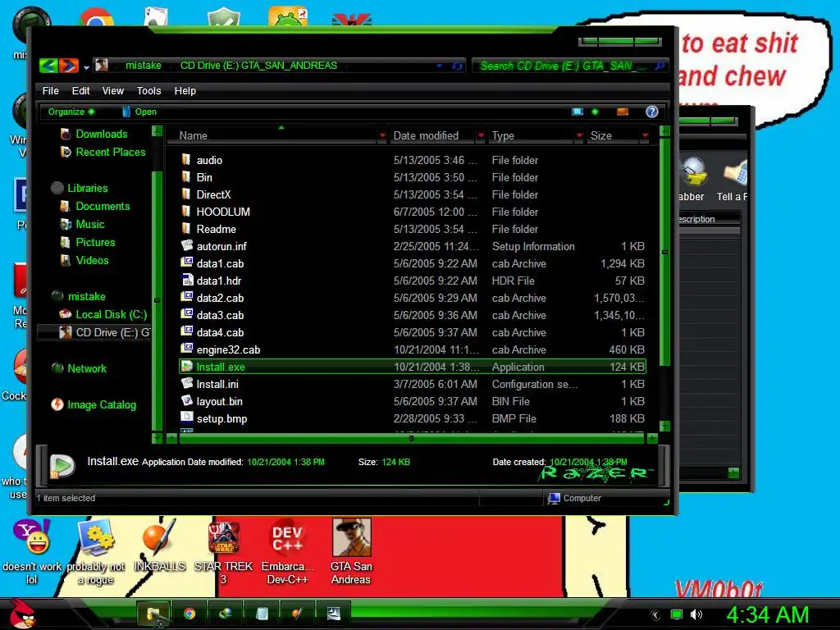Select the engine32.cab archive icon

[187, 349]
